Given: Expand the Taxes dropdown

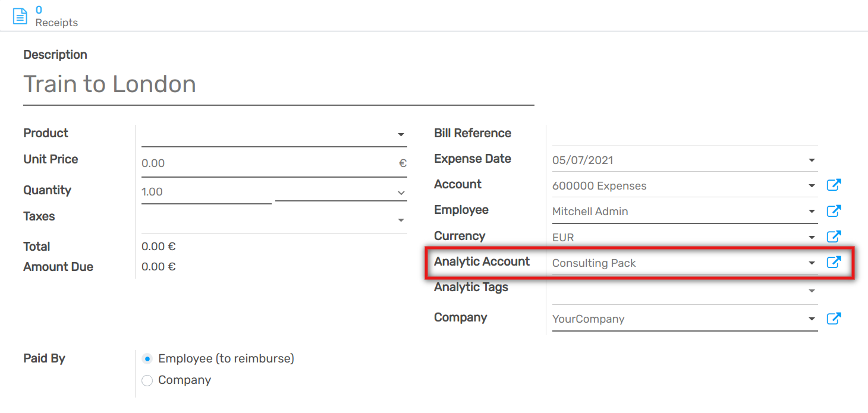Looking at the screenshot, I should (401, 220).
